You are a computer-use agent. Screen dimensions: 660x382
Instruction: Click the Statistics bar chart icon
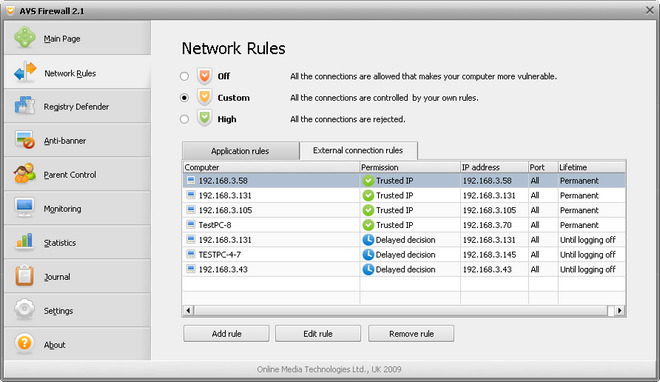24,241
